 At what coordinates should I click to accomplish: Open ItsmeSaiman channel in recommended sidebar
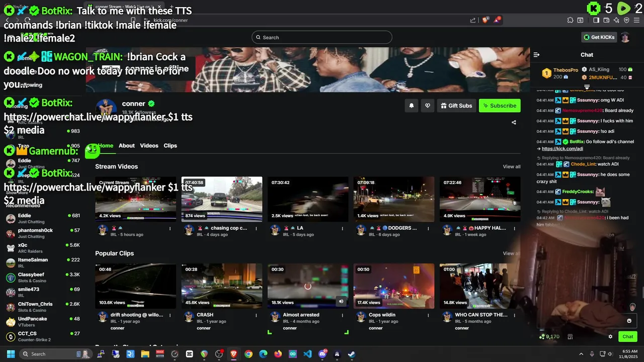(43, 263)
